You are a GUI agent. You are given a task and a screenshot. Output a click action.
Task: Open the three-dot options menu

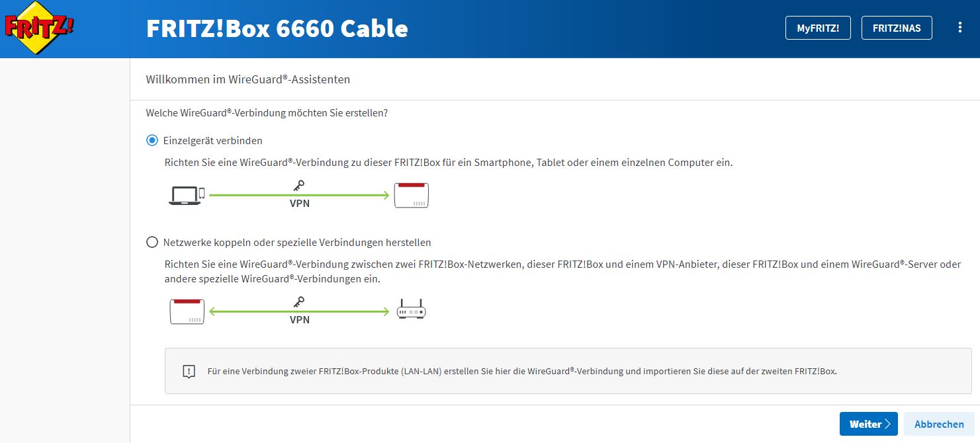tap(960, 28)
